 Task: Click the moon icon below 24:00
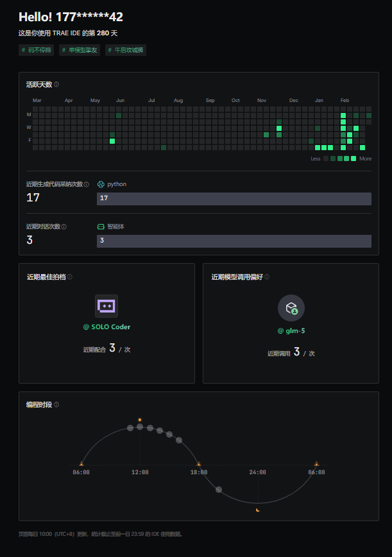point(258,510)
